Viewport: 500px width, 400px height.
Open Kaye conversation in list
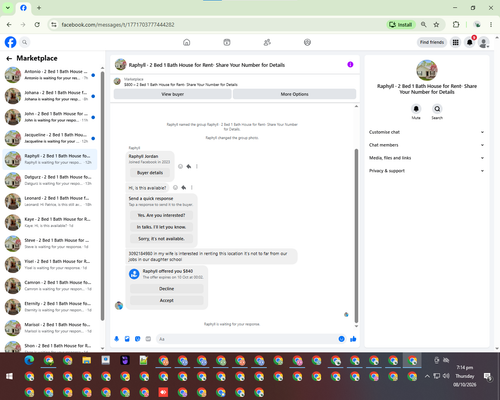50,223
